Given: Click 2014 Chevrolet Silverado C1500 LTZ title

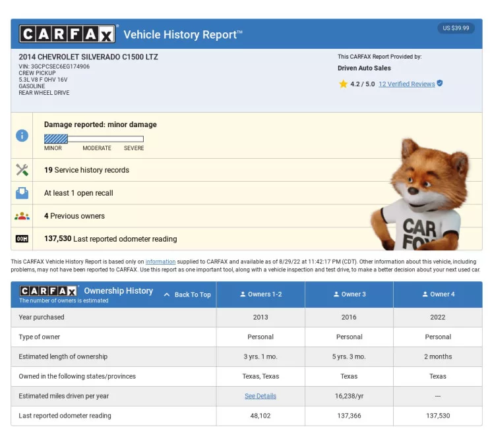Looking at the screenshot, I should [88, 57].
